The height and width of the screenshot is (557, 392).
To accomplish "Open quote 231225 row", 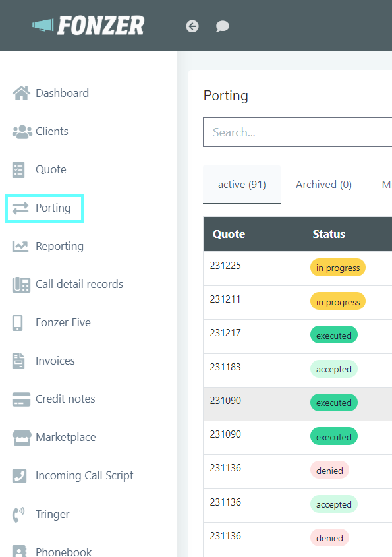I will [x=298, y=269].
